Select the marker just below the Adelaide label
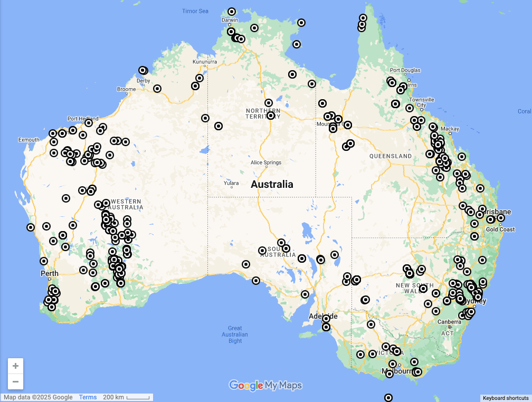Image resolution: width=532 pixels, height=402 pixels. click(x=326, y=327)
